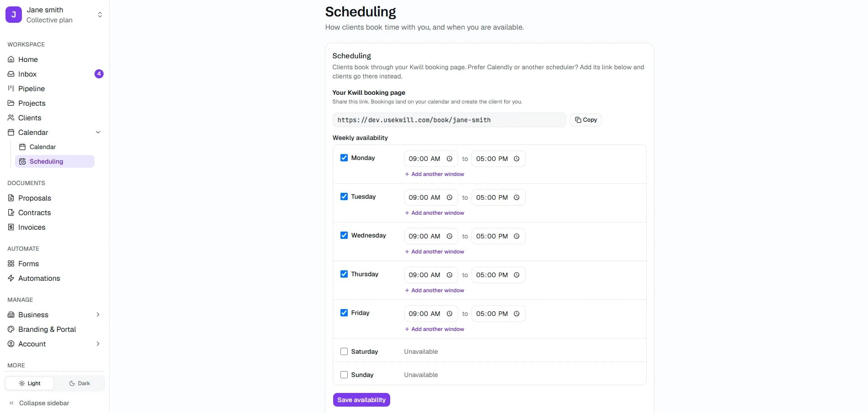Click the Invoices icon

pyautogui.click(x=11, y=227)
